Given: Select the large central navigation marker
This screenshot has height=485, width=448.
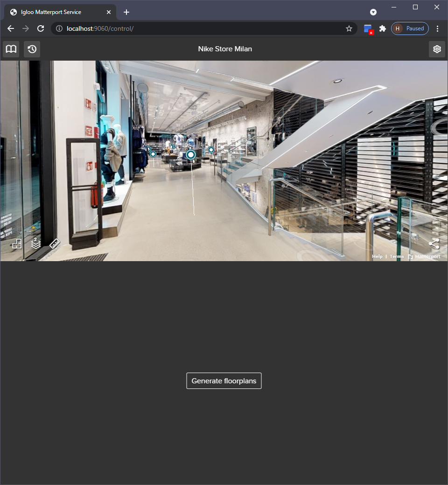Looking at the screenshot, I should click(x=190, y=155).
